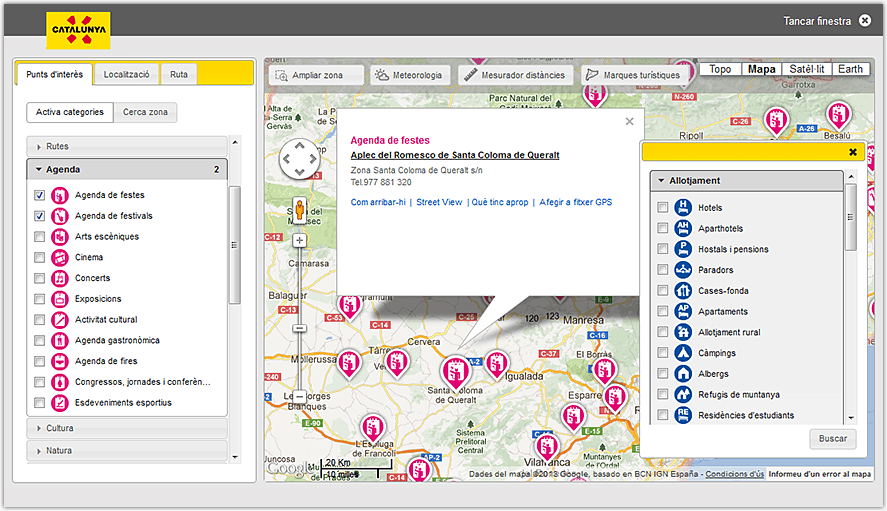Click the map zoom in plus button

(299, 240)
